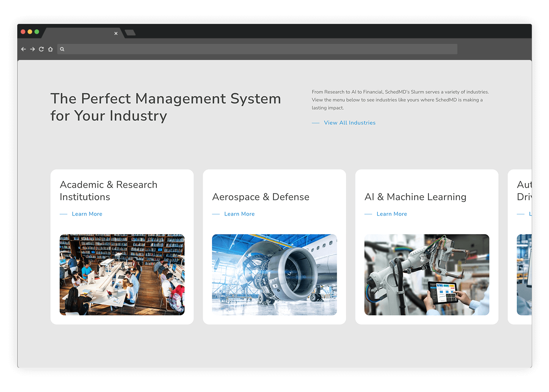Click the browser forward arrow
The image size is (549, 392).
33,49
